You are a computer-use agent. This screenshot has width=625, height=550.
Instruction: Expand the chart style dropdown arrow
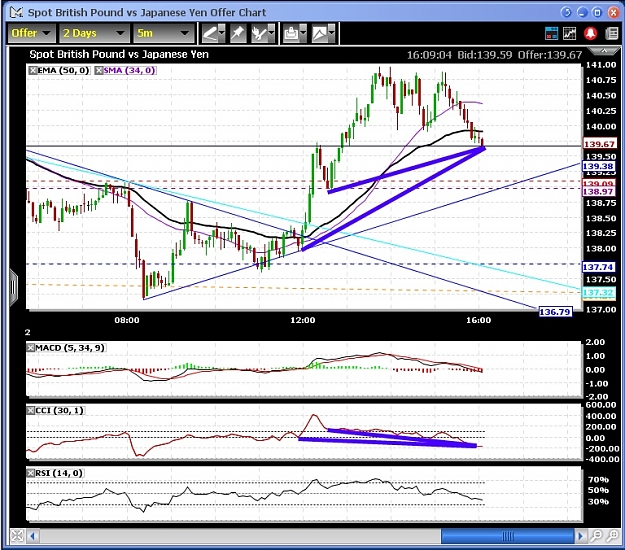pos(332,33)
